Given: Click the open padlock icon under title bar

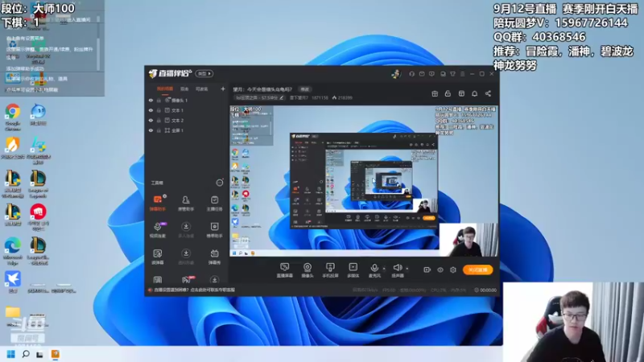Looking at the screenshot, I should tap(448, 93).
